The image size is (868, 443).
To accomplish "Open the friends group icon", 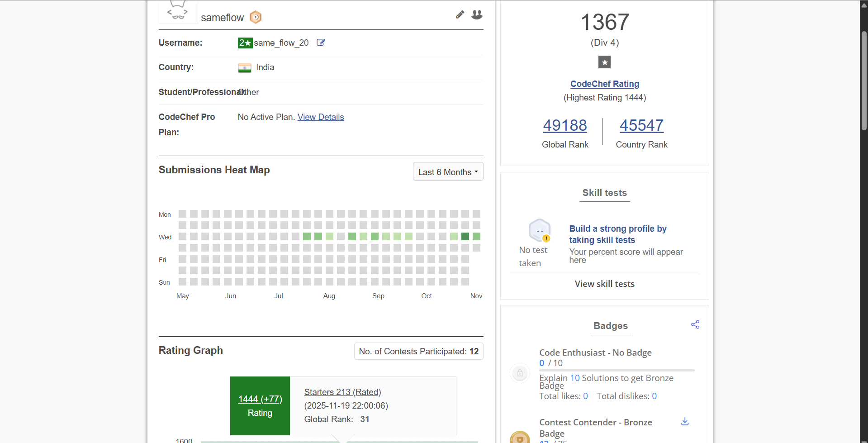I will (x=477, y=15).
